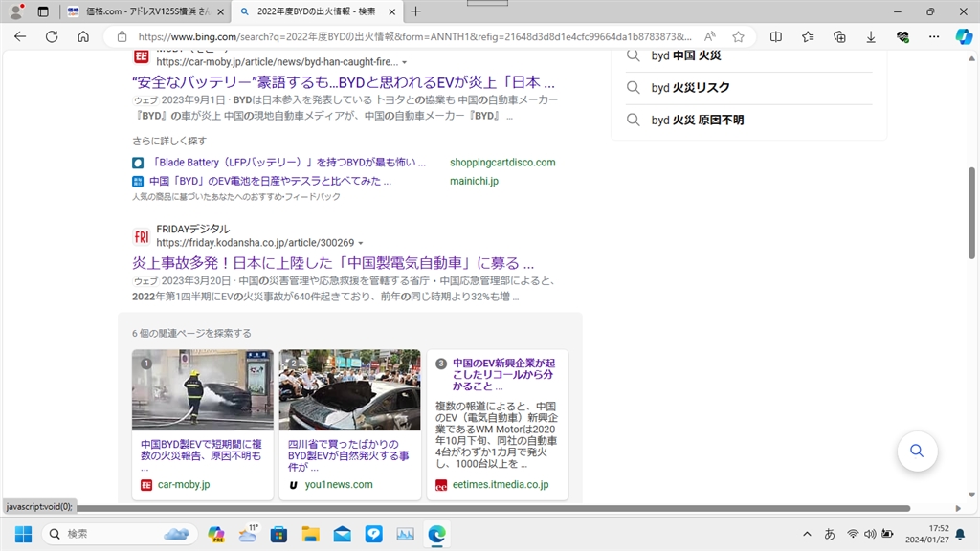Open the notification bell
The height and width of the screenshot is (551, 980).
(960, 534)
